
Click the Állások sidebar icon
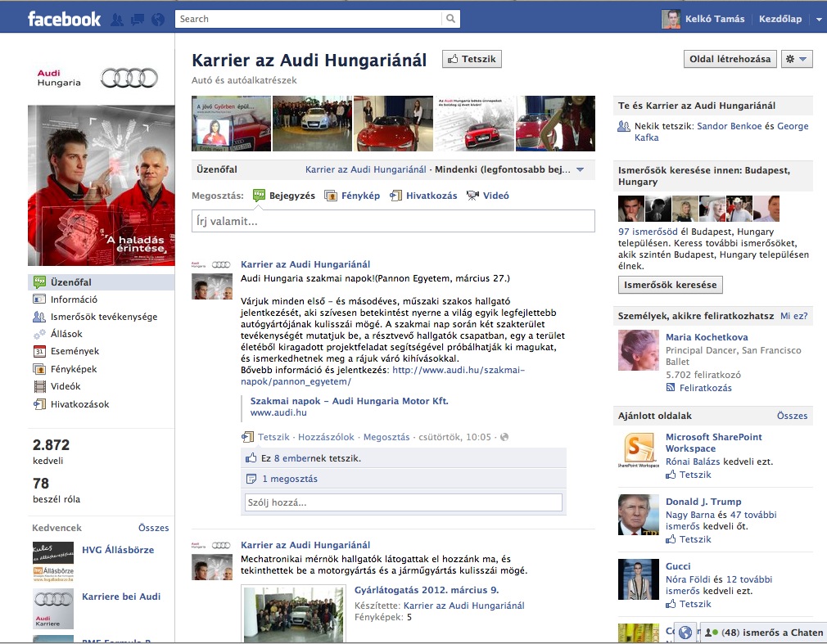(39, 334)
